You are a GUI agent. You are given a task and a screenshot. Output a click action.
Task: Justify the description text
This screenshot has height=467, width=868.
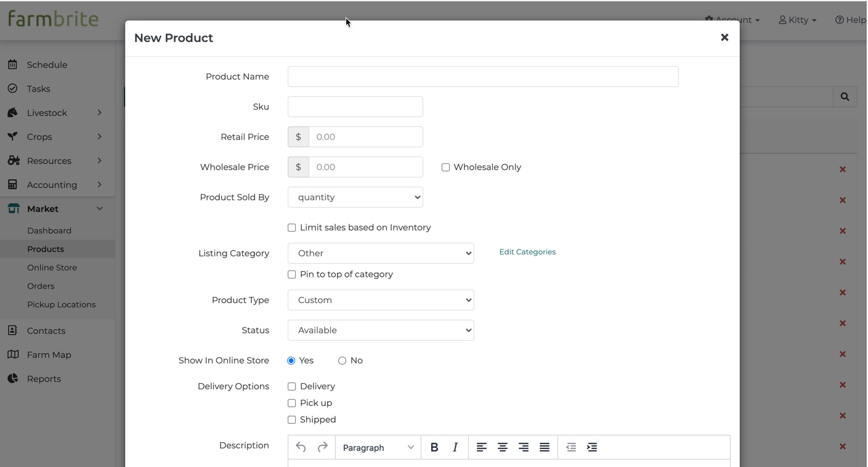pyautogui.click(x=545, y=447)
